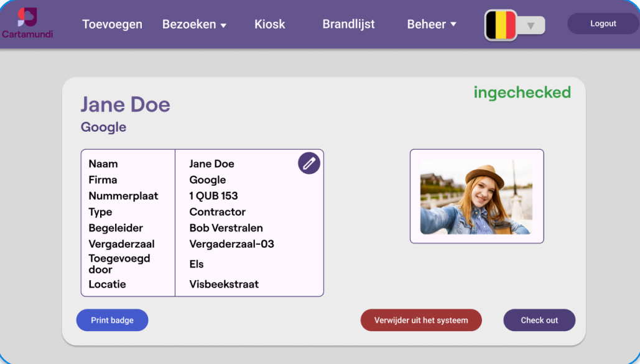Go to the Kiosk page

click(x=270, y=24)
